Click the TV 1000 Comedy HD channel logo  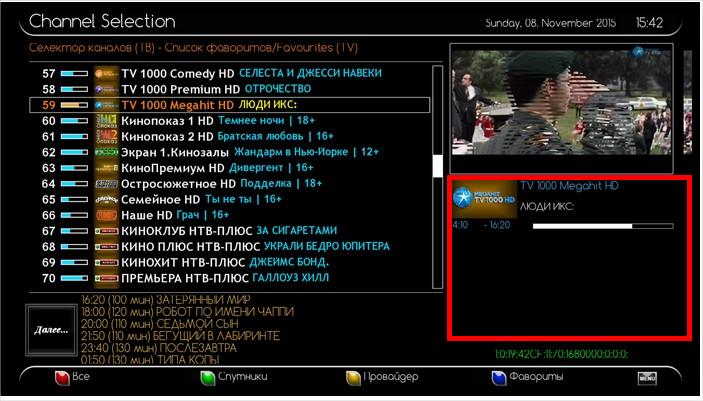(x=106, y=74)
